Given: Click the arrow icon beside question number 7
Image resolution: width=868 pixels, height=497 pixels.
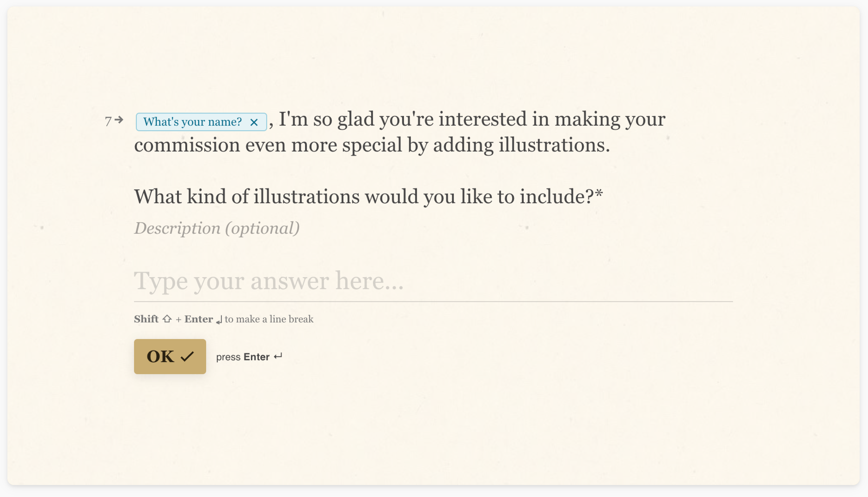Looking at the screenshot, I should pyautogui.click(x=119, y=120).
